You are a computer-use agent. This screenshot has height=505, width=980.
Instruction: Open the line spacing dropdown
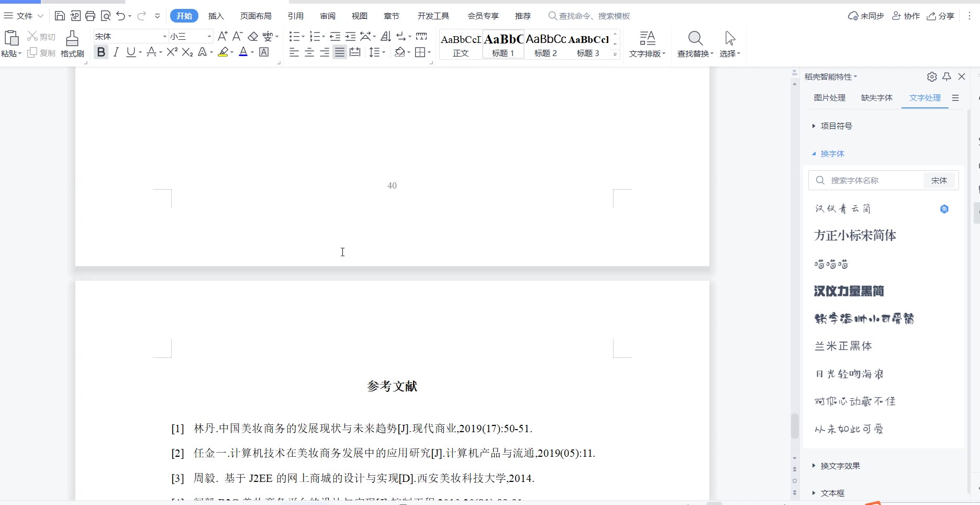tap(384, 52)
